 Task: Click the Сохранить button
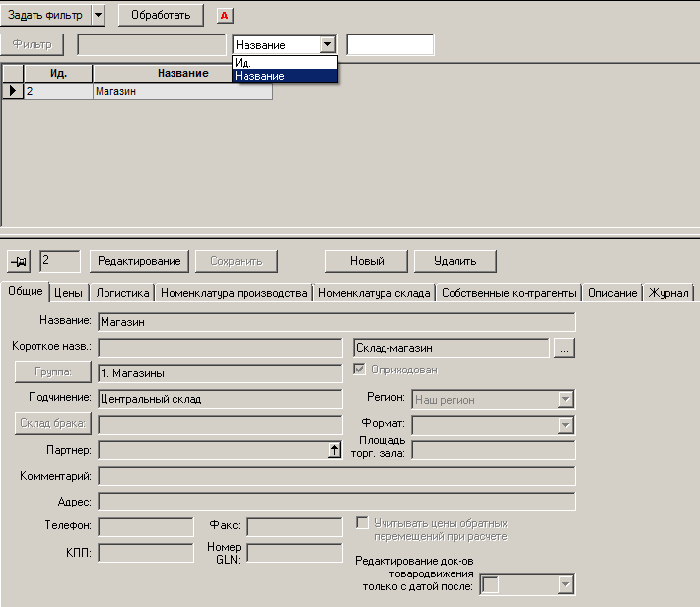[x=237, y=261]
